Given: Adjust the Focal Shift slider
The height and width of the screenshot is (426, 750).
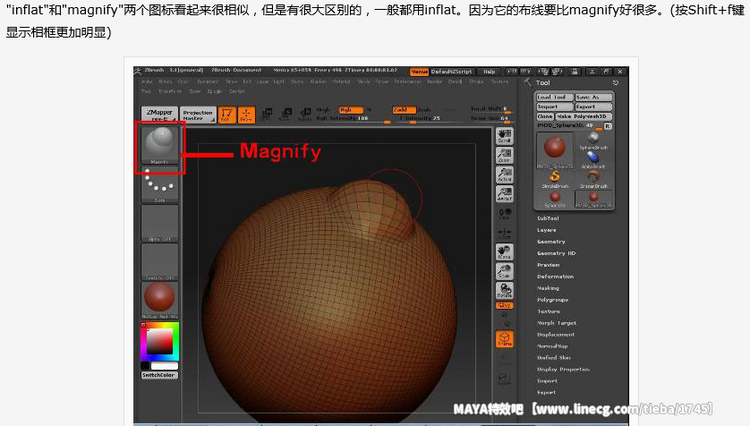Looking at the screenshot, I should coord(491,109).
